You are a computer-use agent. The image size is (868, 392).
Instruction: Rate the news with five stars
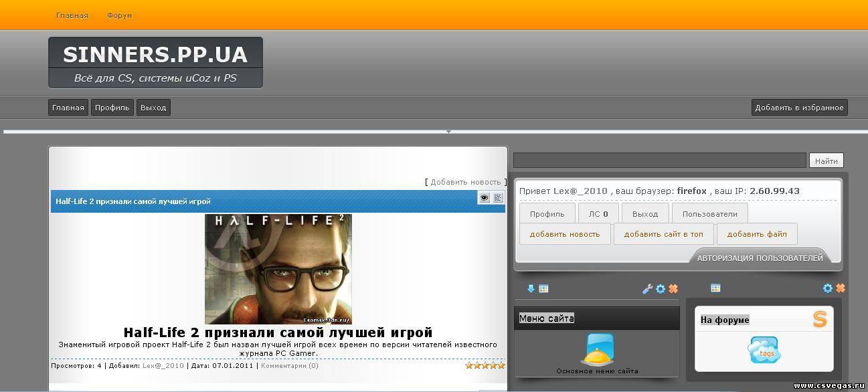[x=501, y=365]
